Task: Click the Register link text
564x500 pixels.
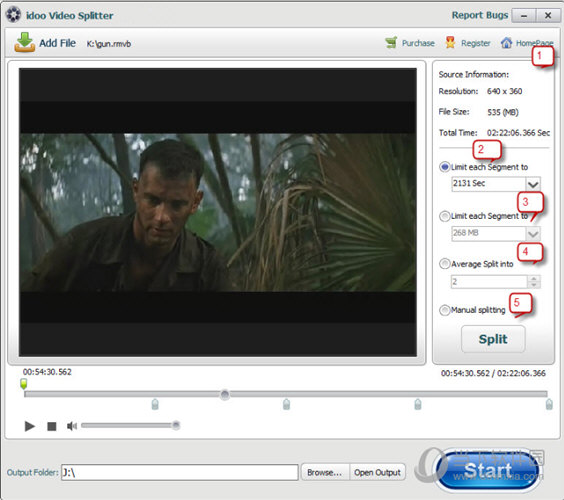Action: click(x=476, y=43)
